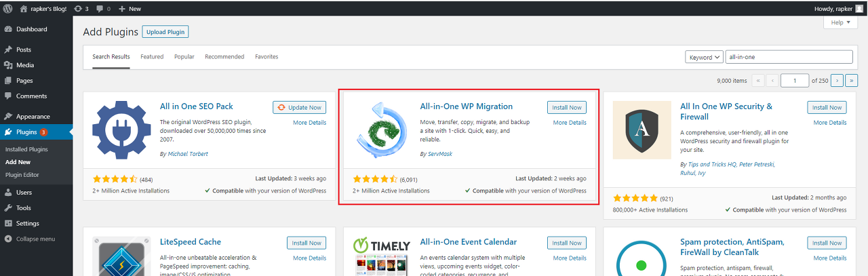Screen dimensions: 868x276
Task: Open More Details for CleanTalk spam plugin
Action: 830,258
